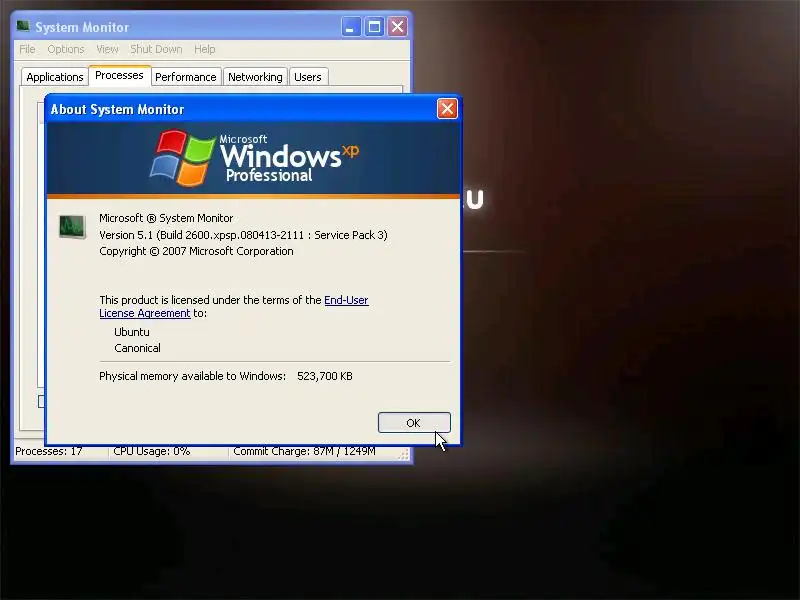The image size is (800, 600).
Task: Open the Help menu
Action: (205, 49)
